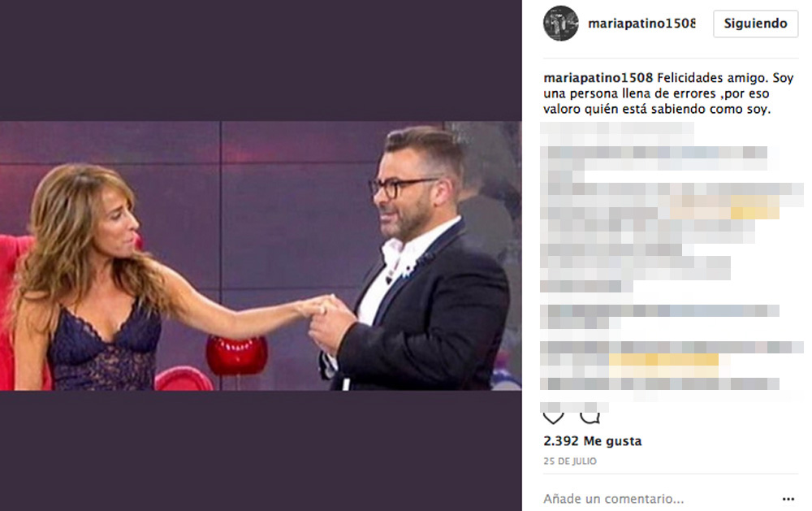Open the mariapatino1508 profile avatar
The image size is (812, 511).
click(x=561, y=24)
